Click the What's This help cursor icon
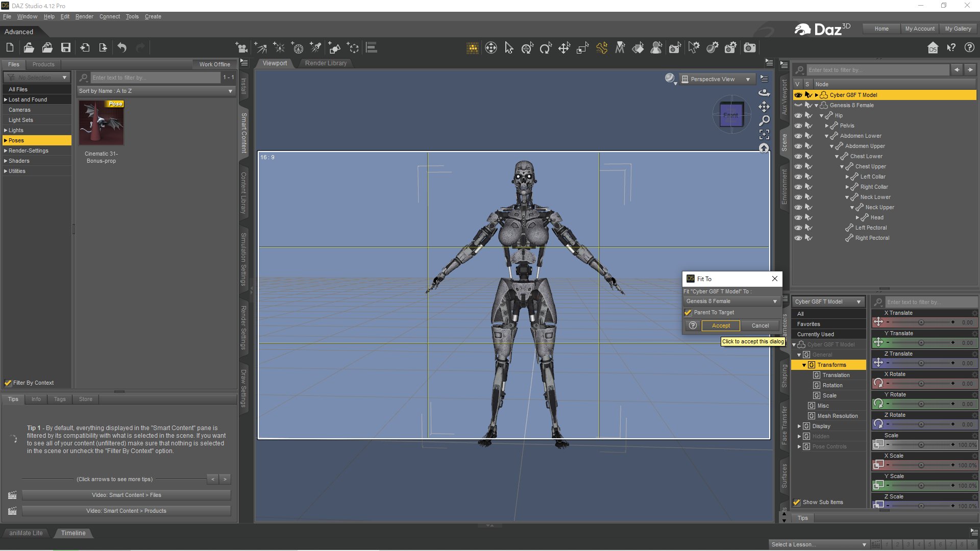This screenshot has width=980, height=551. tap(951, 48)
